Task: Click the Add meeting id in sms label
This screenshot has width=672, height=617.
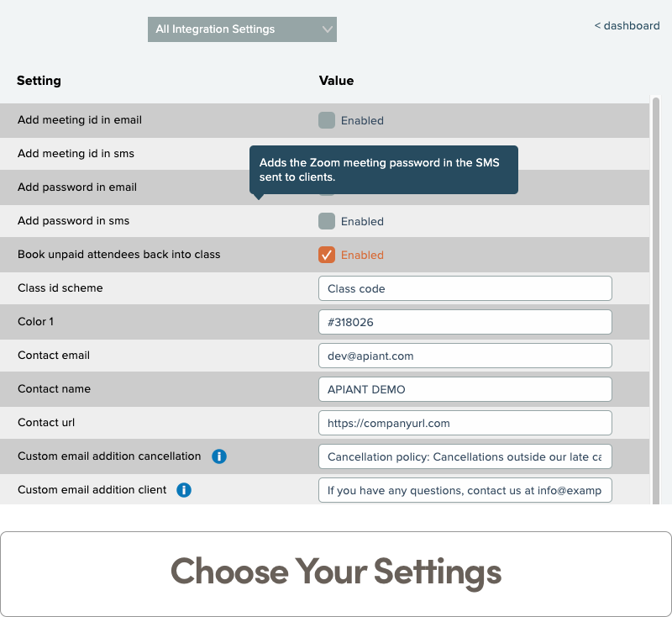Action: point(76,154)
